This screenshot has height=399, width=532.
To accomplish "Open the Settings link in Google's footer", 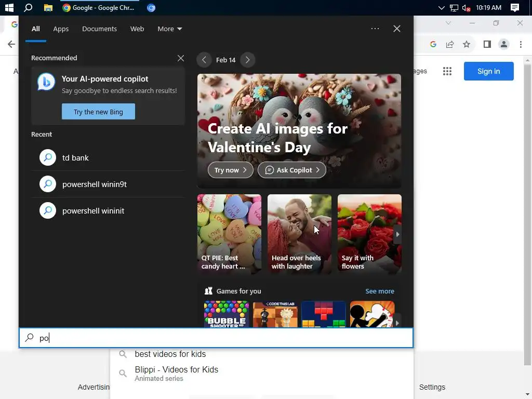I will (432, 387).
